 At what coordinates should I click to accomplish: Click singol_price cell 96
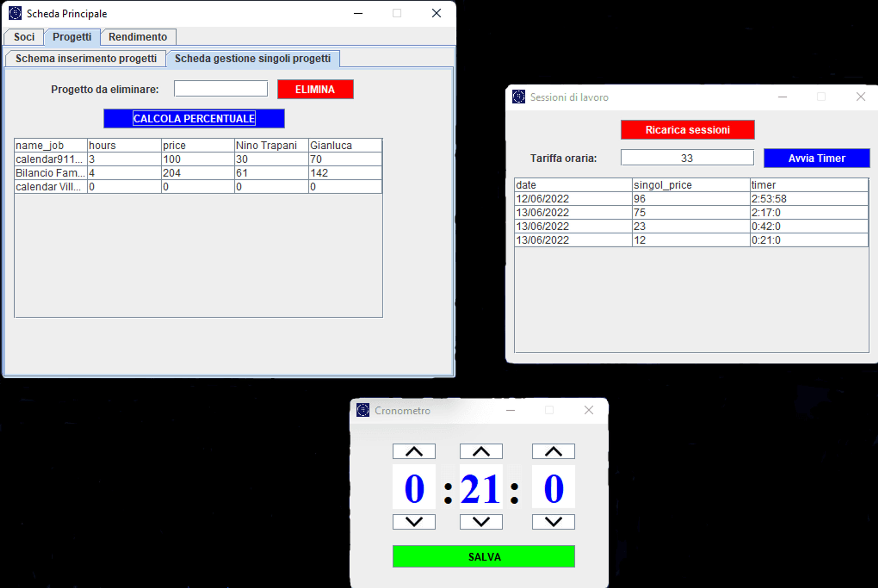pos(691,199)
